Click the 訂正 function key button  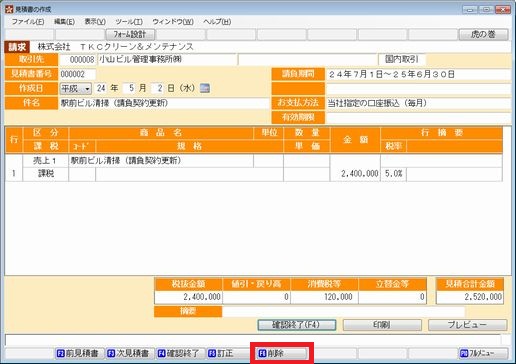coord(231,353)
